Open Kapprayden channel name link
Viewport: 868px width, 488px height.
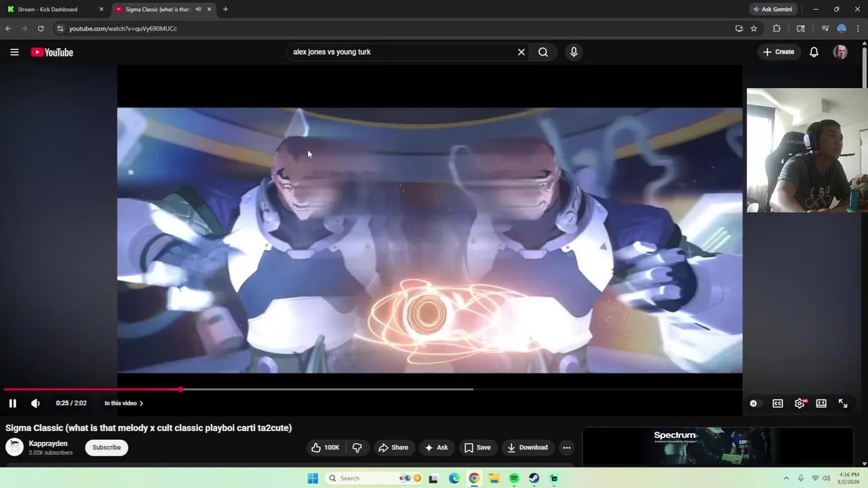[48, 443]
